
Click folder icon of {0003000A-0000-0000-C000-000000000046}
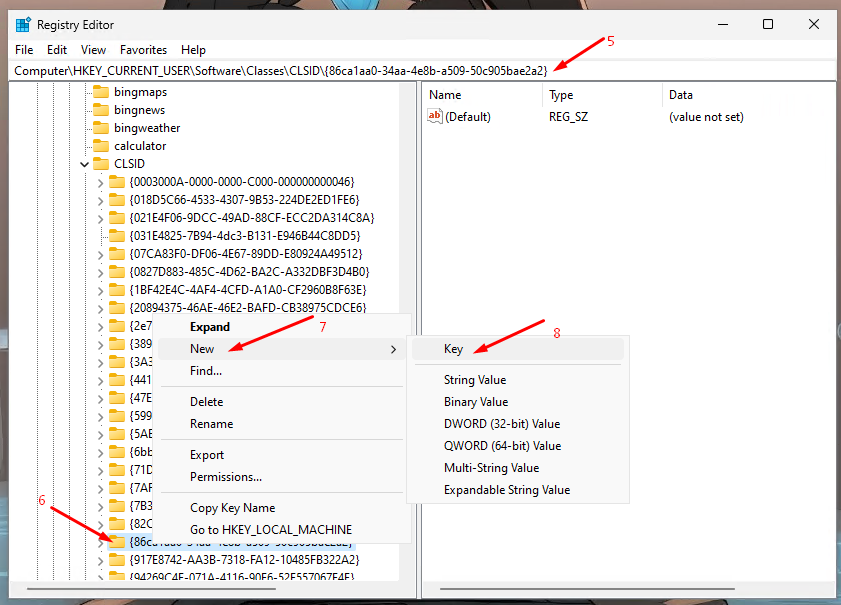point(117,182)
